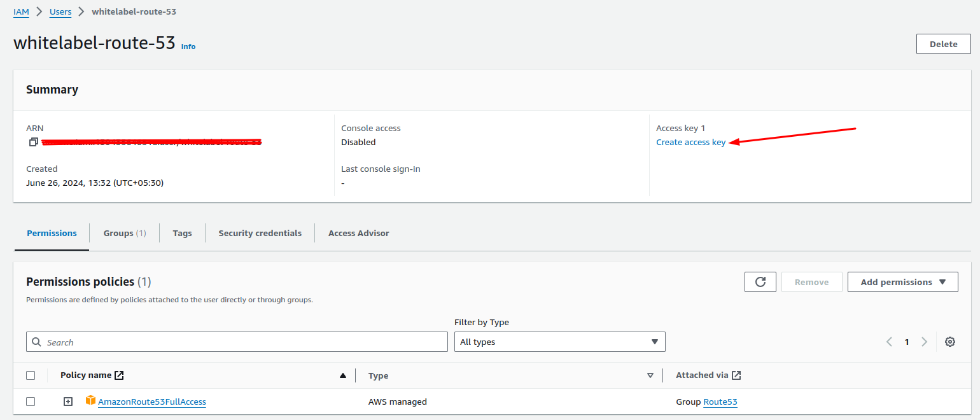Click the refresh permissions policies button
The height and width of the screenshot is (420, 980).
[x=760, y=282]
